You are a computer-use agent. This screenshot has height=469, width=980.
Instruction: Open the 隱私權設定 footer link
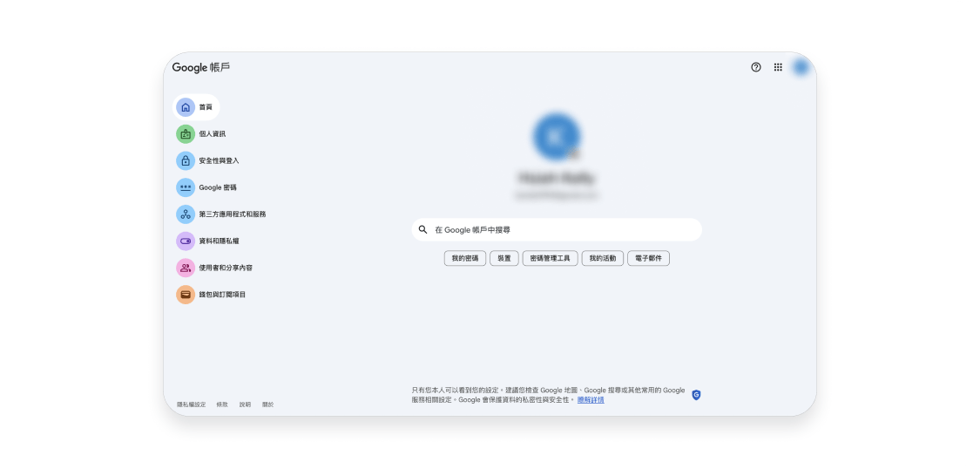[192, 404]
